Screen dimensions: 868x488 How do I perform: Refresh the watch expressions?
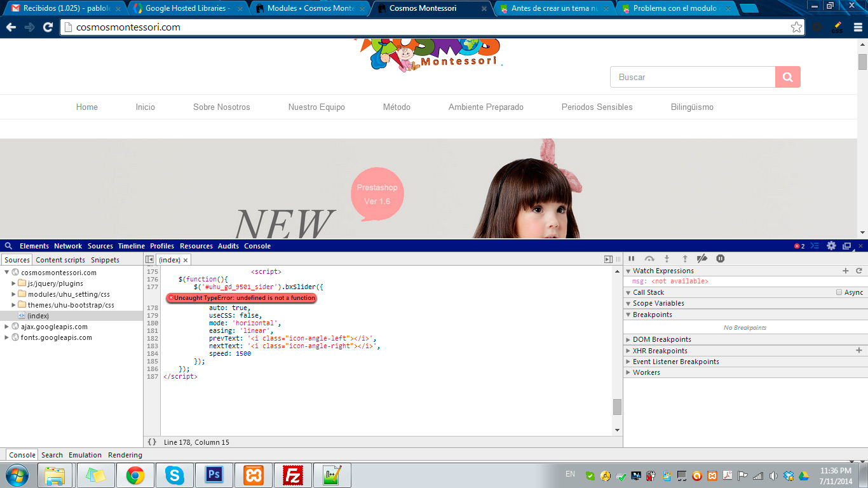pyautogui.click(x=859, y=271)
